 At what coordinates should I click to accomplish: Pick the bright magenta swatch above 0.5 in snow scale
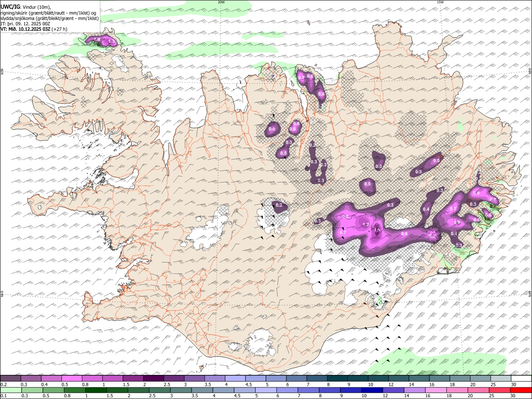tap(71, 378)
